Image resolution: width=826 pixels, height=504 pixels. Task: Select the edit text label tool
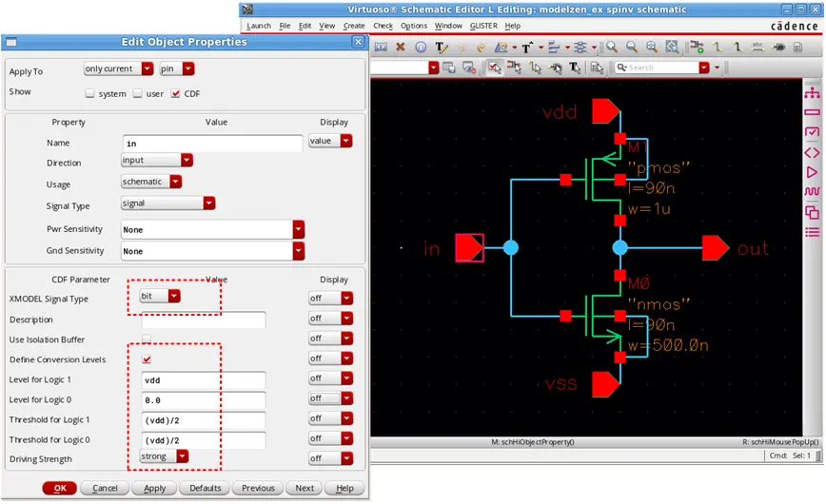441,48
